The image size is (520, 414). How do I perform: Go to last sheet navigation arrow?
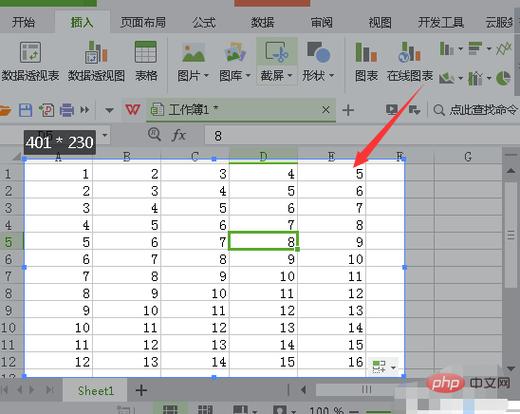point(50,389)
